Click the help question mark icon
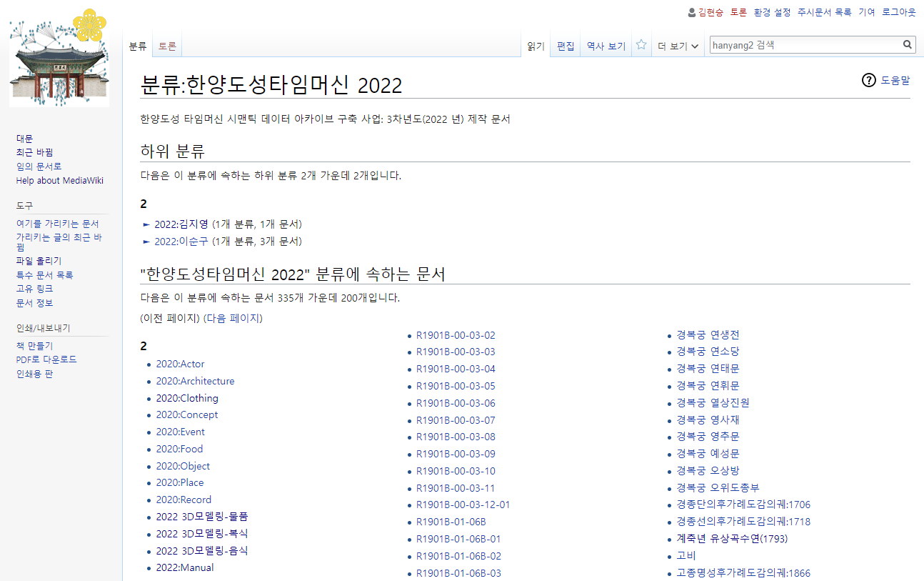 click(x=868, y=80)
